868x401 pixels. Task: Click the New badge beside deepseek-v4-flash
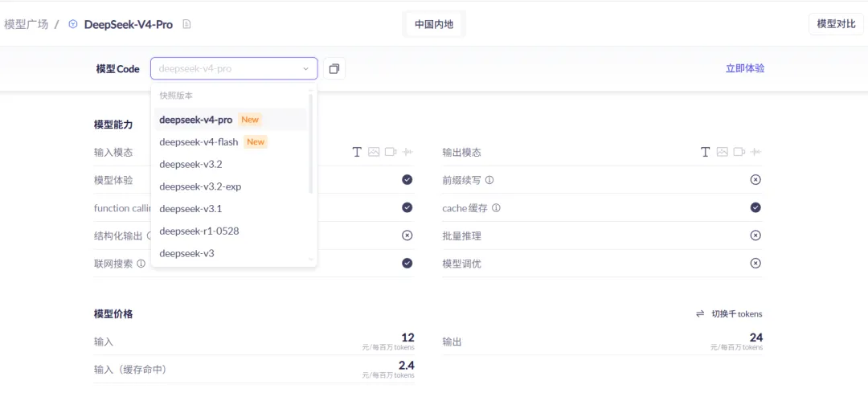click(256, 141)
